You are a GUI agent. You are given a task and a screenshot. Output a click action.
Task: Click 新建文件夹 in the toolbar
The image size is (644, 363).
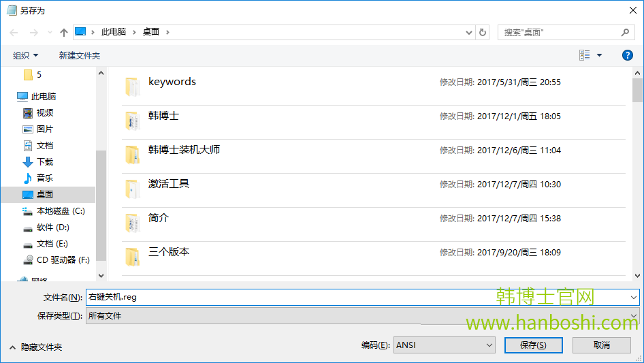[79, 55]
